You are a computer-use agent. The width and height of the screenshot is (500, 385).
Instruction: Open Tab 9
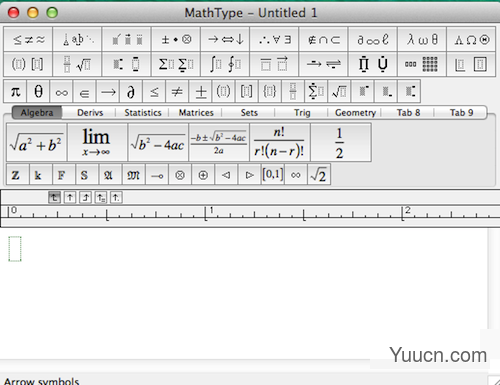pyautogui.click(x=461, y=113)
